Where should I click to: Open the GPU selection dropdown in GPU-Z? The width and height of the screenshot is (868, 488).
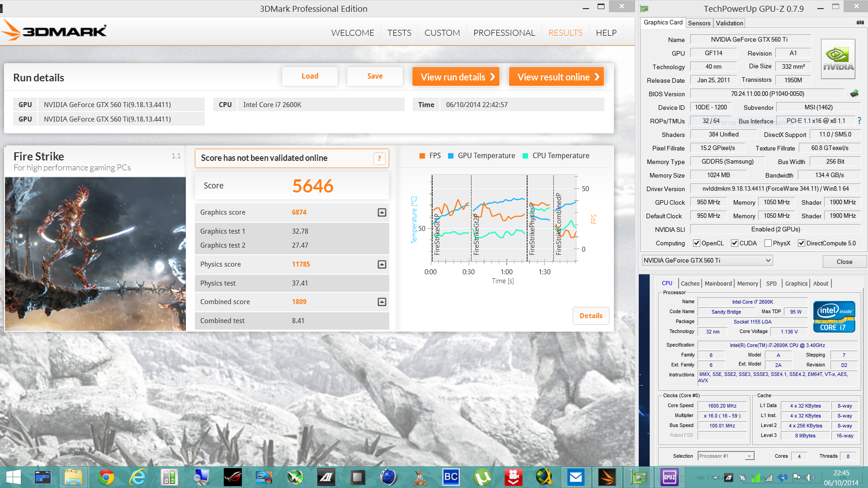pyautogui.click(x=707, y=260)
